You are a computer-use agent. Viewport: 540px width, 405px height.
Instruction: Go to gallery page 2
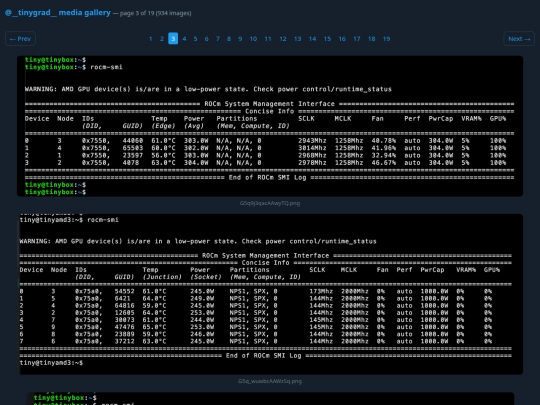click(162, 39)
